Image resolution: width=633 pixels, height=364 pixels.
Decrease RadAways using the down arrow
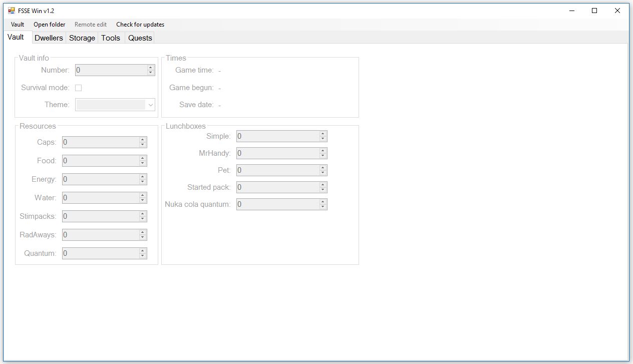coord(143,237)
